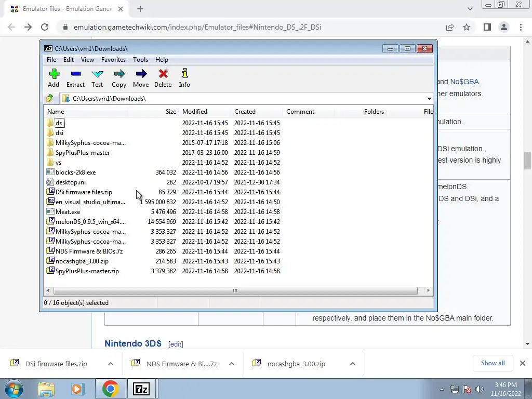The width and height of the screenshot is (532, 399).
Task: Sort list by Name column header
Action: (85, 112)
